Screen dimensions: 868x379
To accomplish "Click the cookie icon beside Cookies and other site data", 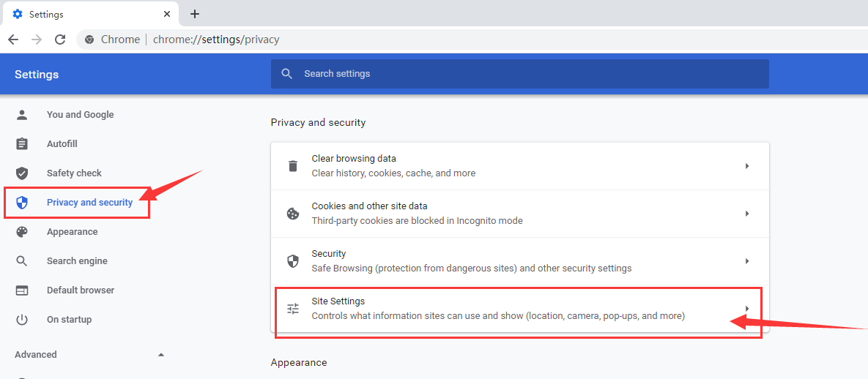I will 293,214.
